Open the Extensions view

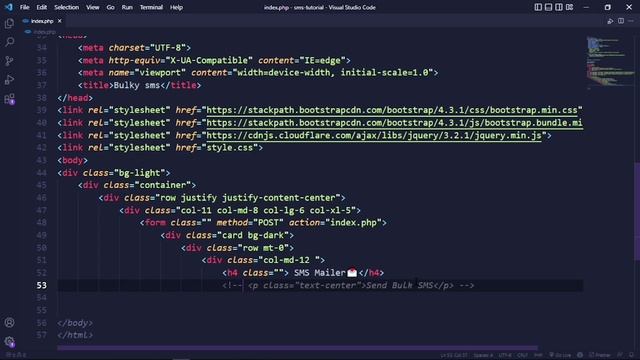pos(9,99)
